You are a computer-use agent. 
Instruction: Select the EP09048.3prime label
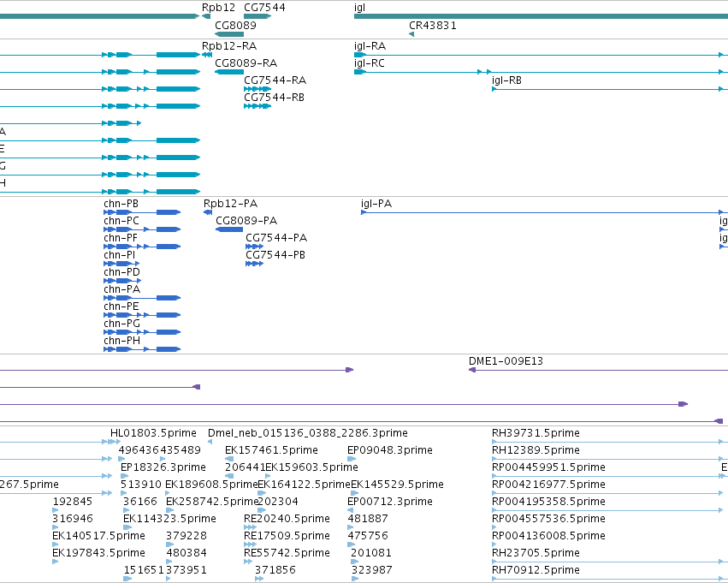point(390,450)
